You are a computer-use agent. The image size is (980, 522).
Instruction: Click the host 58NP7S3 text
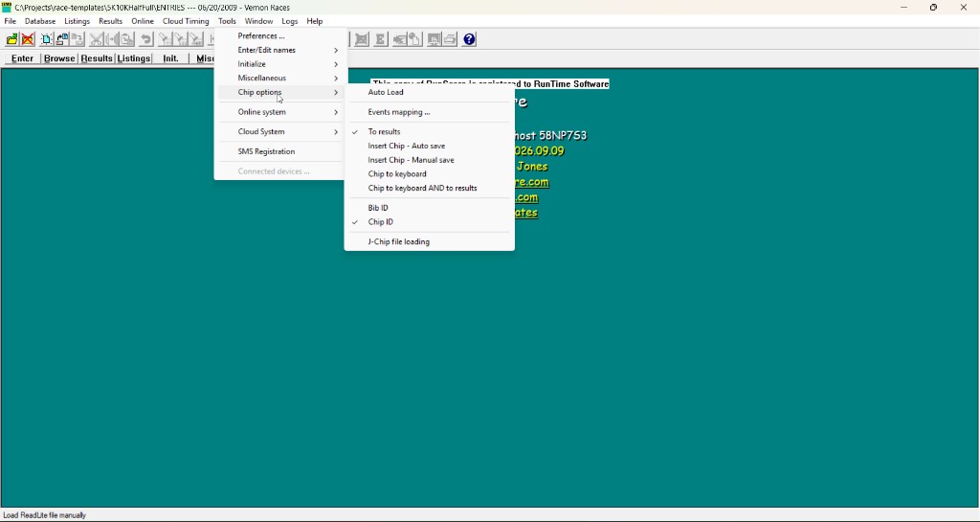(550, 136)
